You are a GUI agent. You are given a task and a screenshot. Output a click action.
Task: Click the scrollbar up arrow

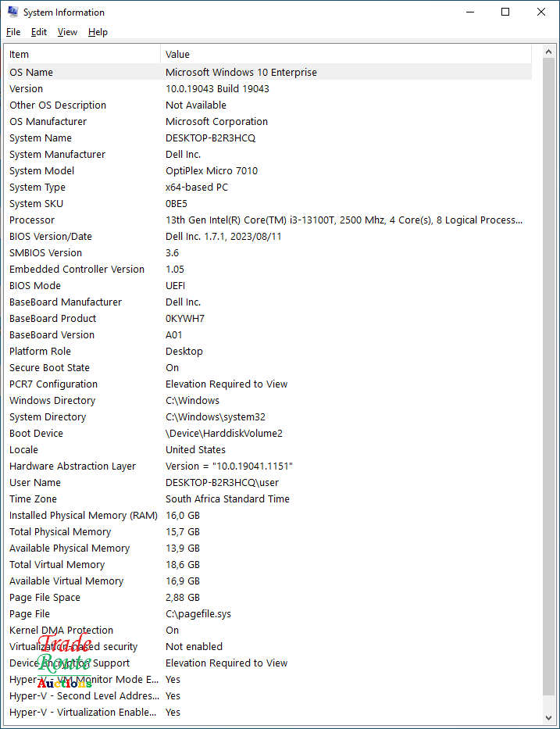[548, 52]
